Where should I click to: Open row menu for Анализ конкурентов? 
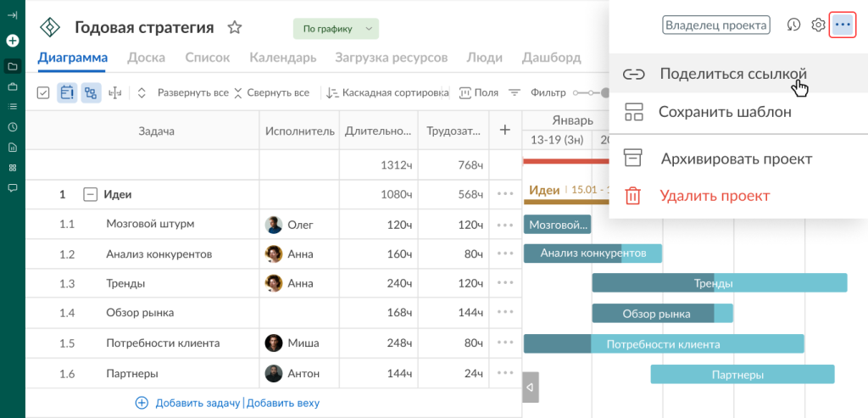(505, 254)
